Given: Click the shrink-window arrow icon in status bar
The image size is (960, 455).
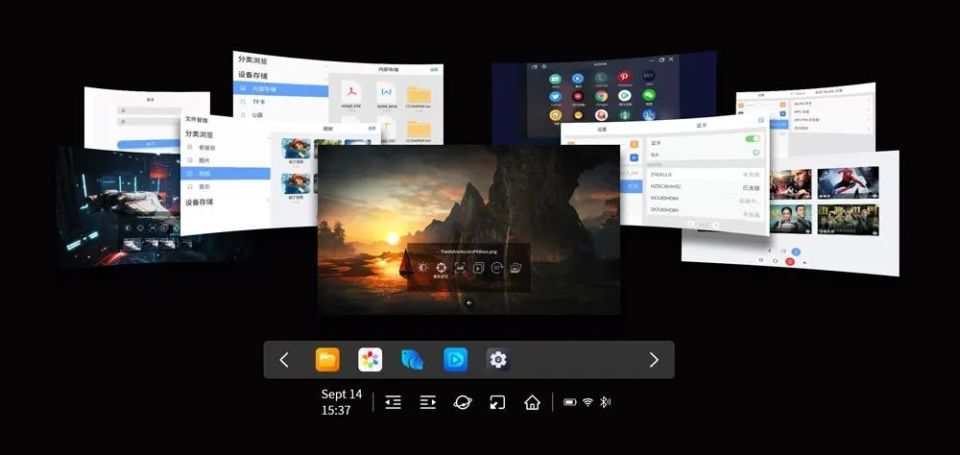Looking at the screenshot, I should click(497, 402).
